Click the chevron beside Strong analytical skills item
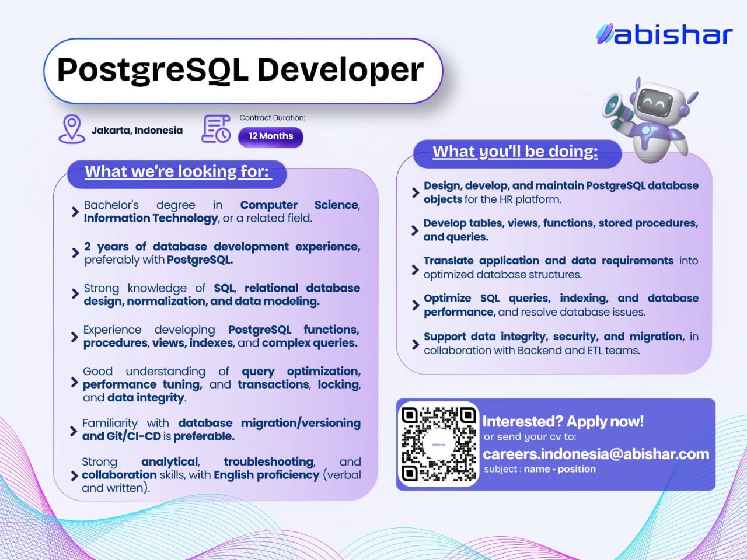Screen dimensions: 747x560 [x=74, y=476]
